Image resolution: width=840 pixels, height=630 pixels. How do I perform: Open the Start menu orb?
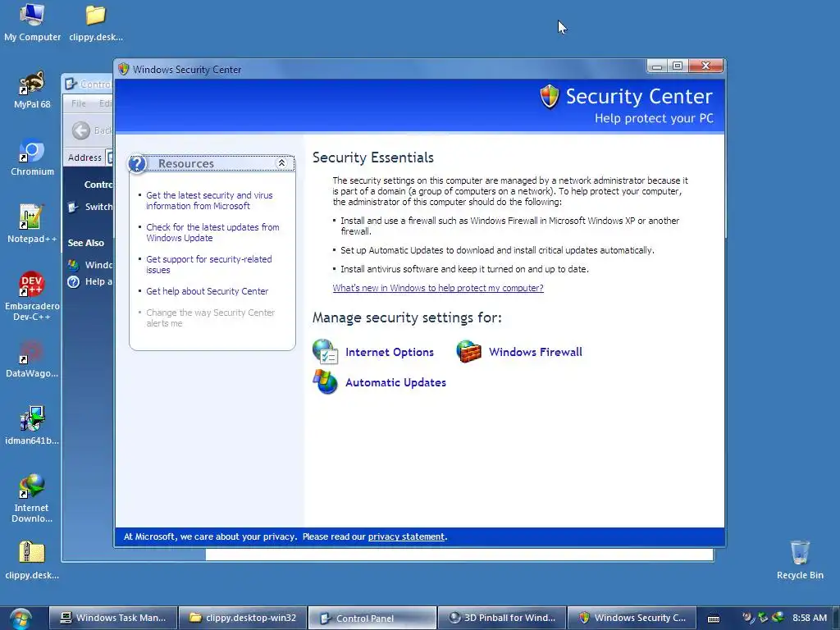pyautogui.click(x=21, y=619)
